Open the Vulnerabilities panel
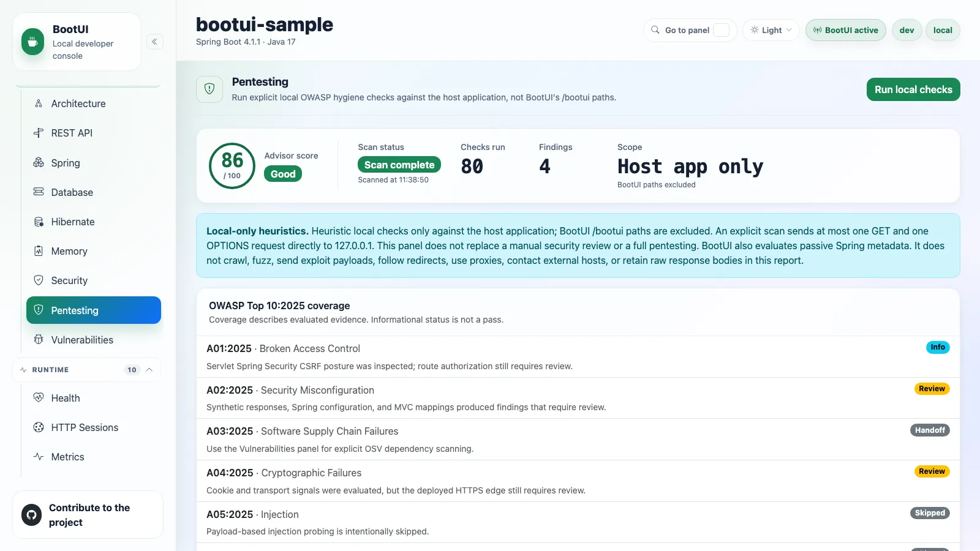 pos(94,339)
